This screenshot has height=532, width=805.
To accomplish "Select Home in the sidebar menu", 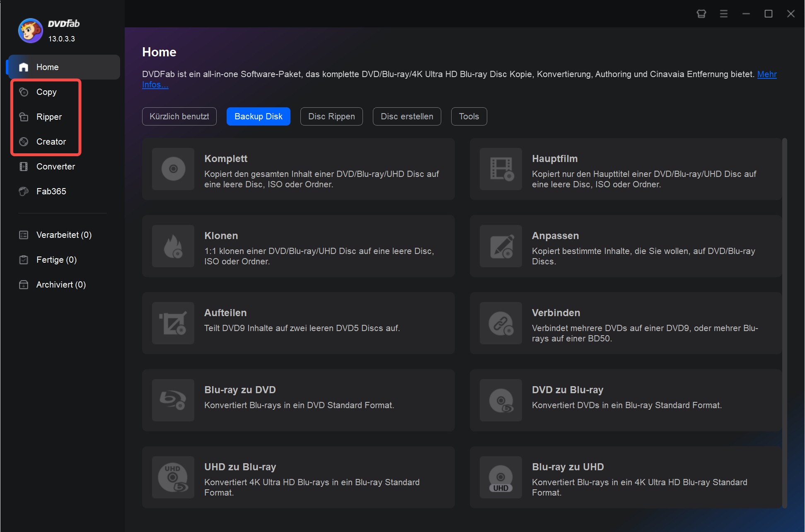I will pos(64,67).
